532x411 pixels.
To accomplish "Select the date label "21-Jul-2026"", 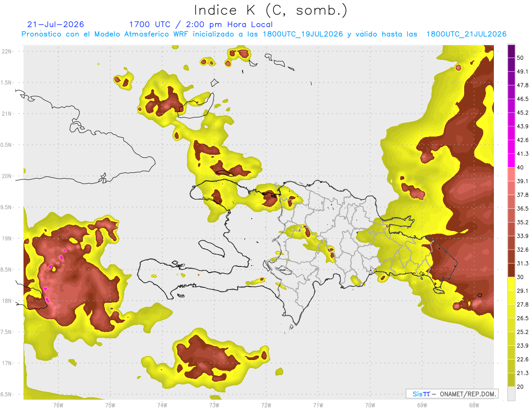I will (56, 24).
